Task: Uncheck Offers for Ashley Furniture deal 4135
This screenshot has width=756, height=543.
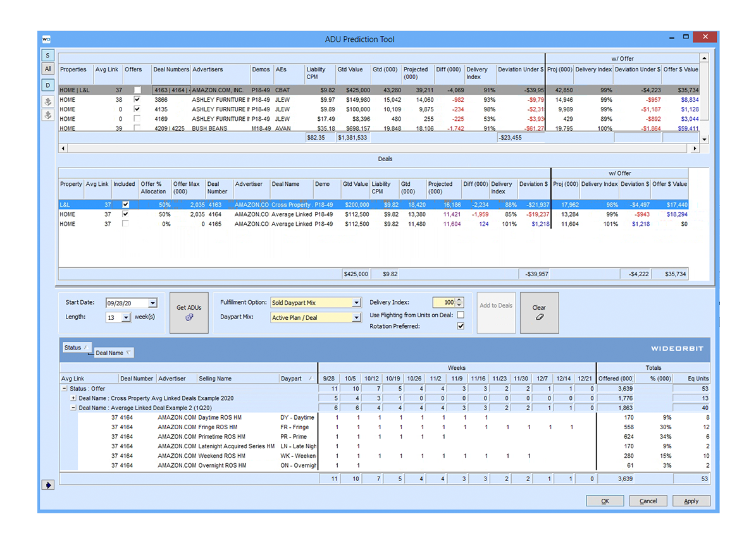Action: click(137, 109)
